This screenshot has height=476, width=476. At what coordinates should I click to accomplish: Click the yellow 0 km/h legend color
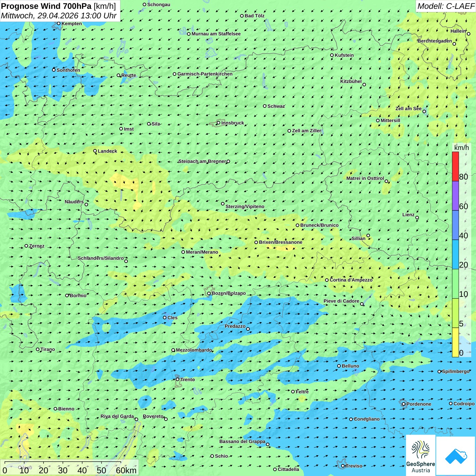(455, 342)
